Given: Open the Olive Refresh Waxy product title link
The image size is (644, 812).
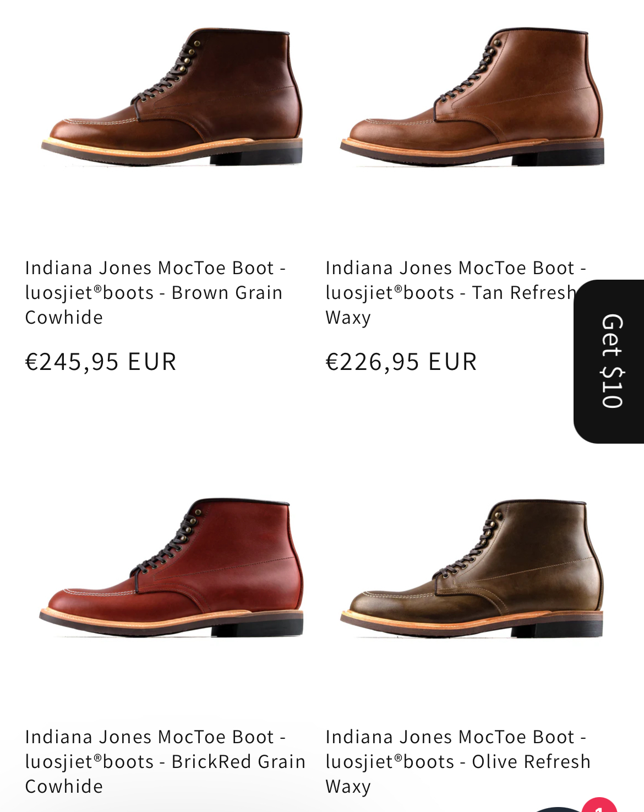Looking at the screenshot, I should pyautogui.click(x=458, y=761).
